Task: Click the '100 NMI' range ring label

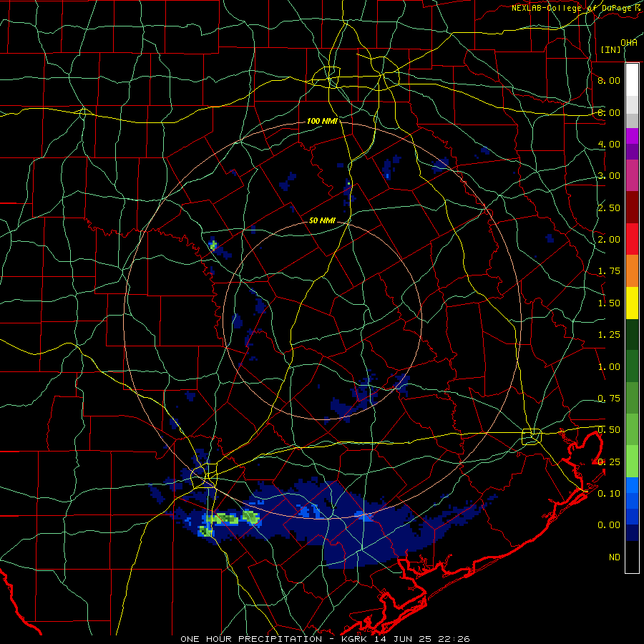Action: 323,121
